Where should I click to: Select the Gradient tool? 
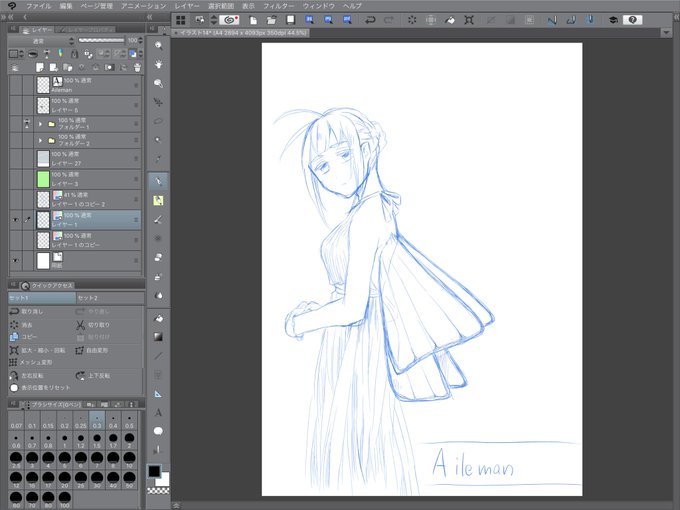158,337
